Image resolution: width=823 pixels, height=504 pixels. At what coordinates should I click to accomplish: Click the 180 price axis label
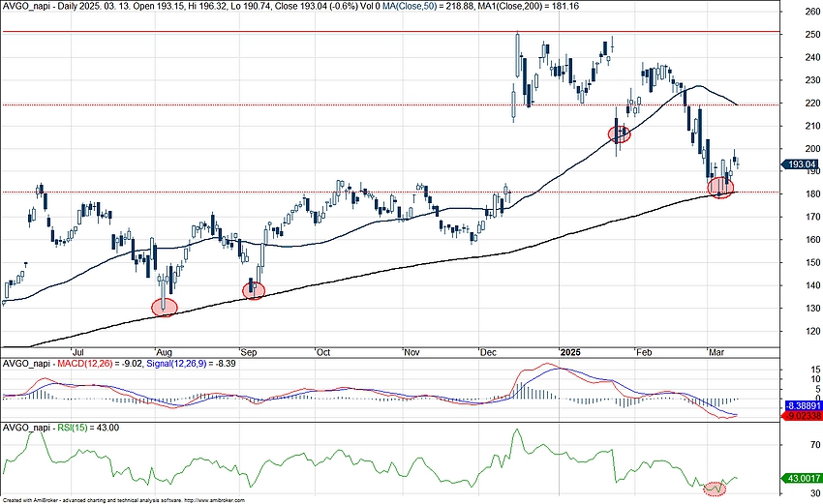pos(812,194)
